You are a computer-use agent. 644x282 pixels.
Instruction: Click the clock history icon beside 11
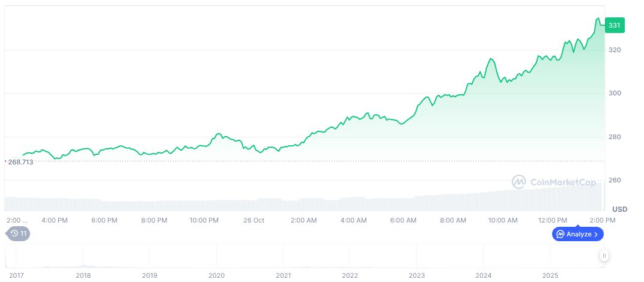point(13,233)
